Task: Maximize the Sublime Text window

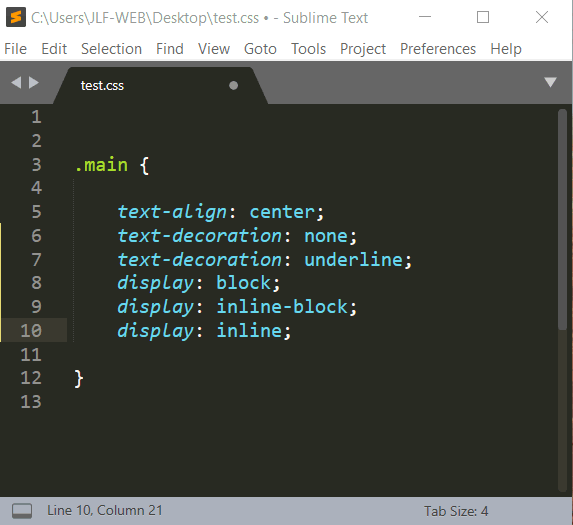Action: (x=483, y=17)
